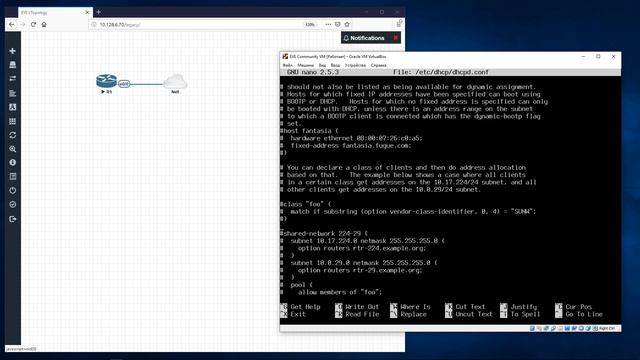Reset the 120% zoom indicator in address bar
640x360 pixels.
coord(310,24)
